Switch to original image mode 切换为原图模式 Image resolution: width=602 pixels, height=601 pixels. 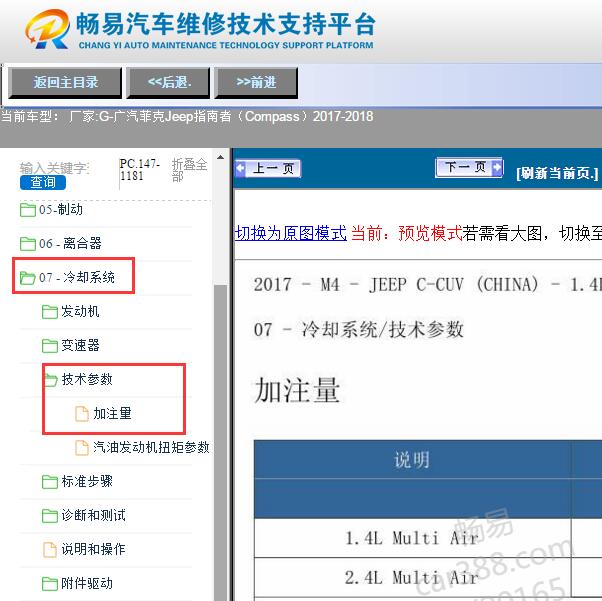(291, 233)
